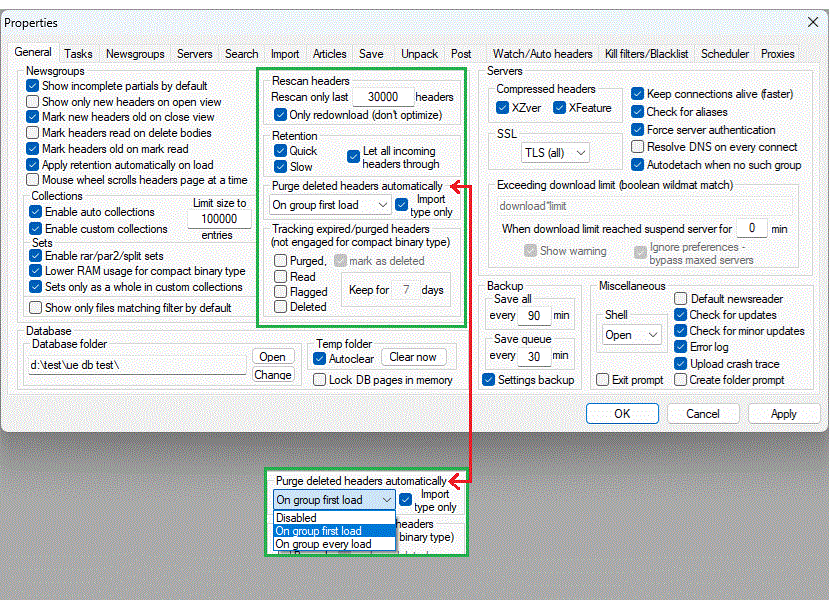This screenshot has height=600, width=830.
Task: Close the Properties dialog window
Action: pos(812,22)
